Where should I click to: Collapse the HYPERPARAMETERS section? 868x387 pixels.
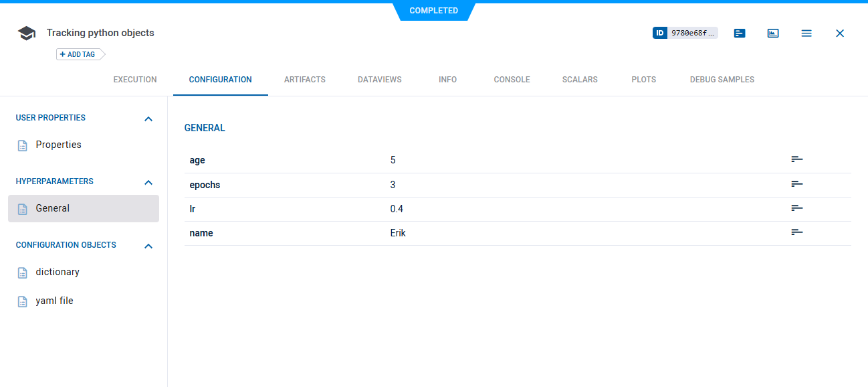pyautogui.click(x=148, y=182)
